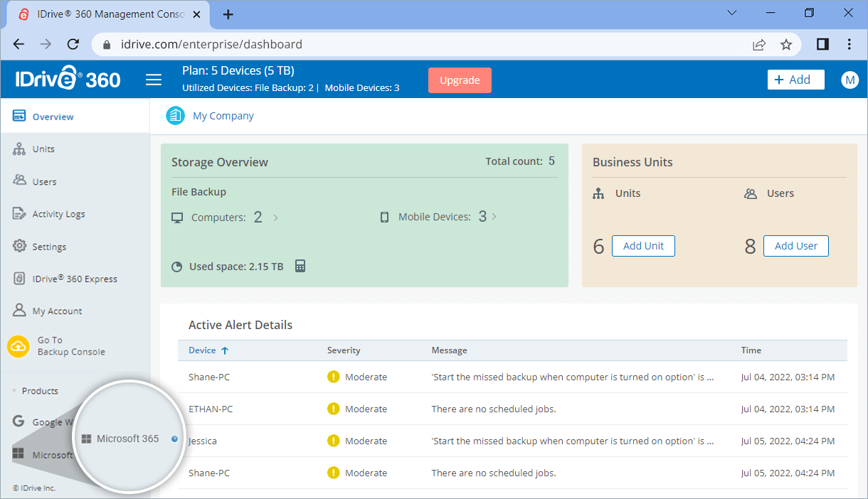
Task: Click the IDrive 360 logo
Action: (68, 79)
